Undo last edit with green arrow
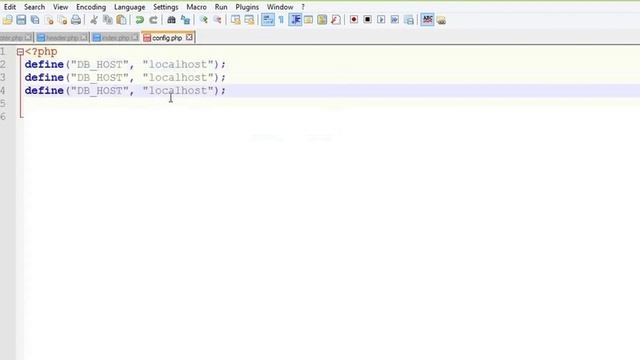The height and width of the screenshot is (360, 640). tap(140, 20)
